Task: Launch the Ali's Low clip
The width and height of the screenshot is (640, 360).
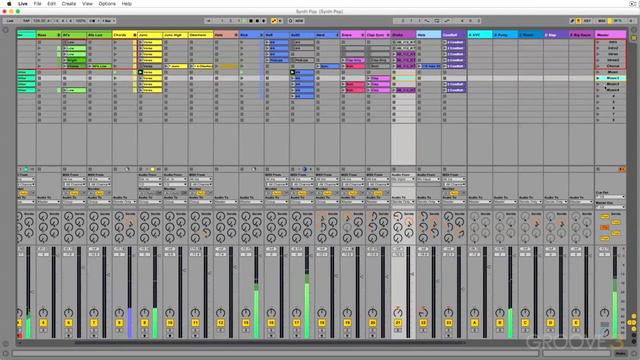Action: tap(90, 66)
